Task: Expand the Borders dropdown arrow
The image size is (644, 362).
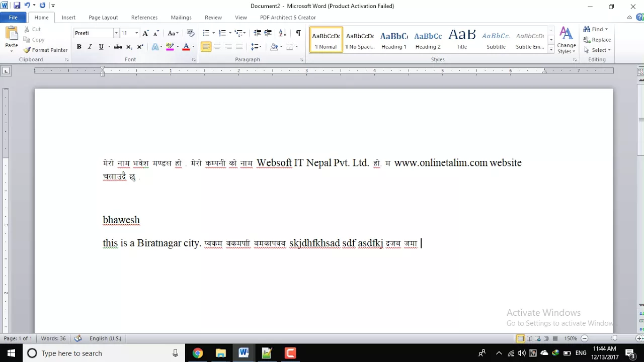Action: click(297, 47)
